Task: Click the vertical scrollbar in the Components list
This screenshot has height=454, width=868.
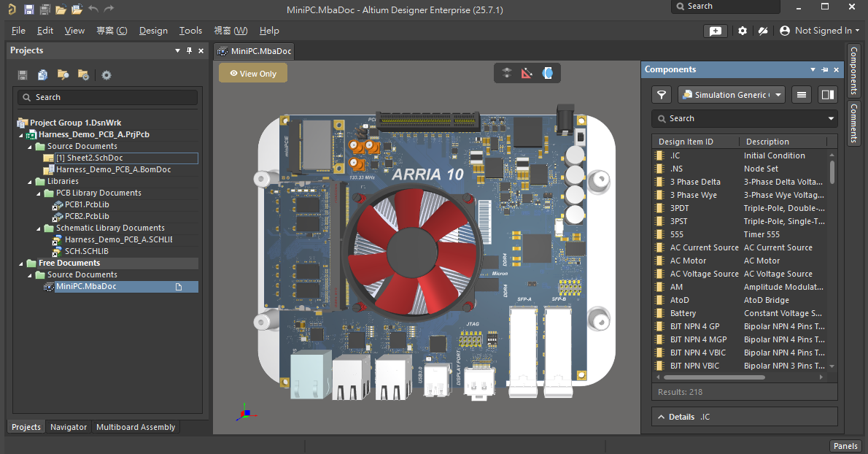Action: click(x=832, y=172)
